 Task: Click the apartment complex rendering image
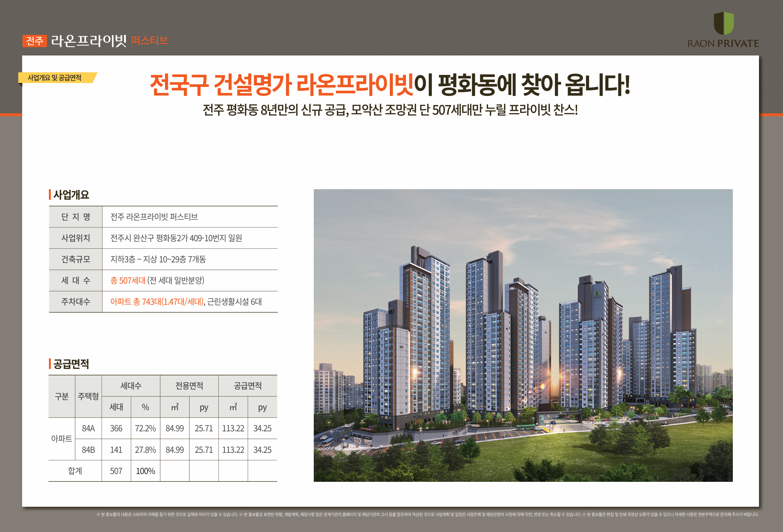523,335
